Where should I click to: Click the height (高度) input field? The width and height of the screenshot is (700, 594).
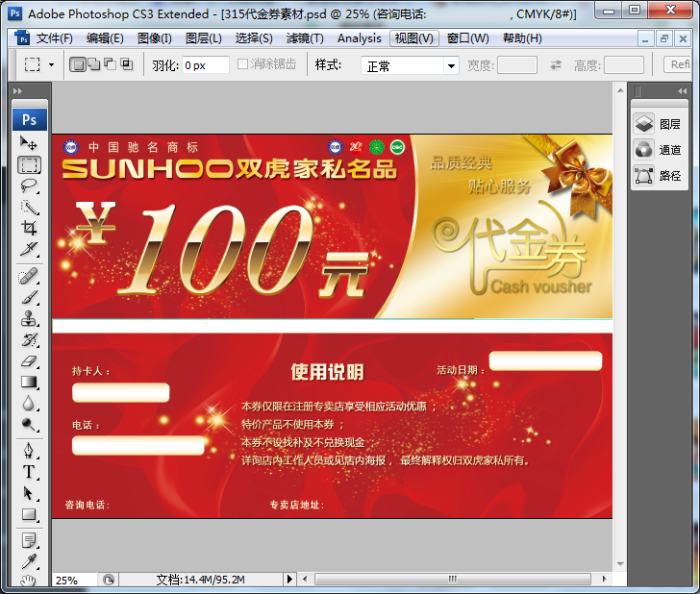click(x=624, y=65)
